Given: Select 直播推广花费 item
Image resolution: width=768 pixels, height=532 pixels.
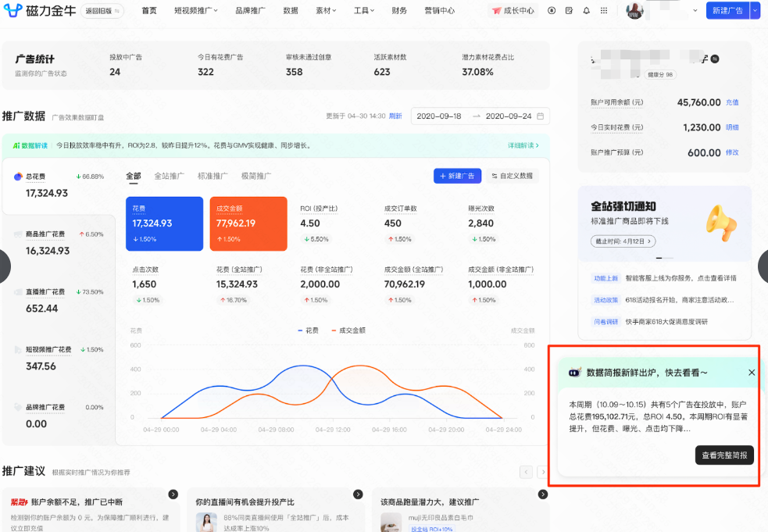Looking at the screenshot, I should [x=59, y=301].
